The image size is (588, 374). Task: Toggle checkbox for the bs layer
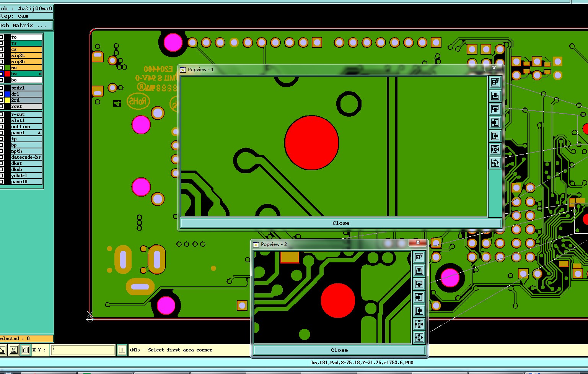2,74
